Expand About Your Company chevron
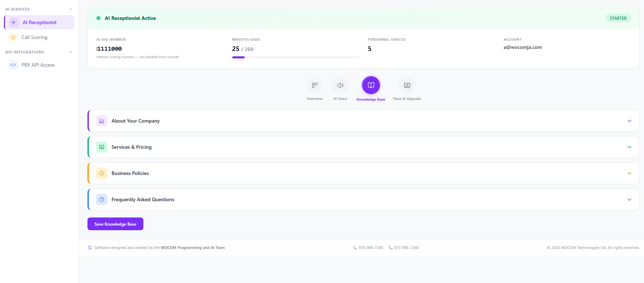Screen dimensions: 644x283 point(629,121)
